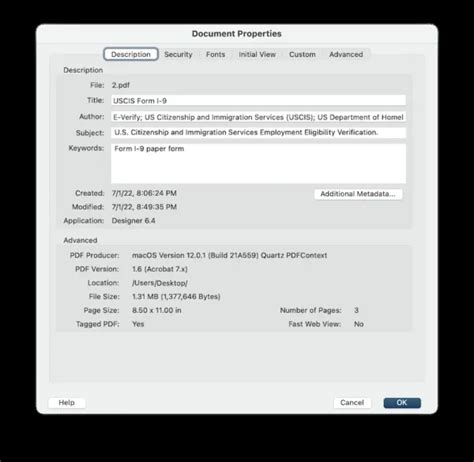Viewport: 474px width, 462px height.
Task: Open the Advanced tab
Action: [346, 54]
